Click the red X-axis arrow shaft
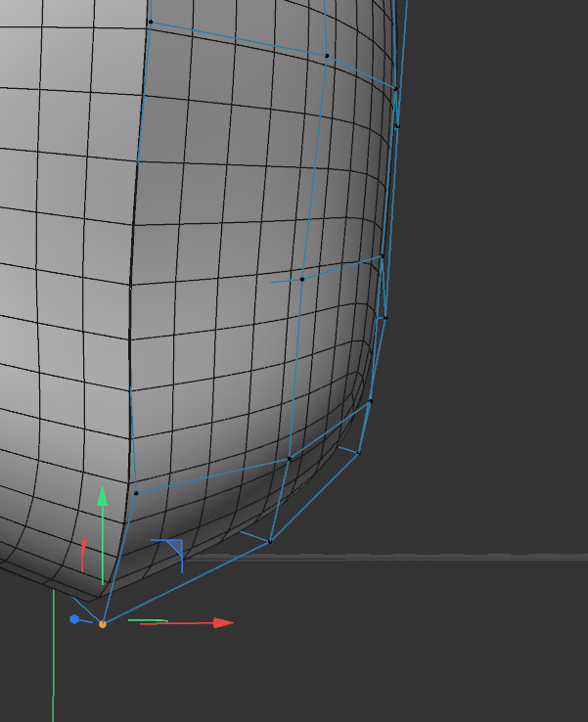This screenshot has width=588, height=722. pyautogui.click(x=177, y=623)
